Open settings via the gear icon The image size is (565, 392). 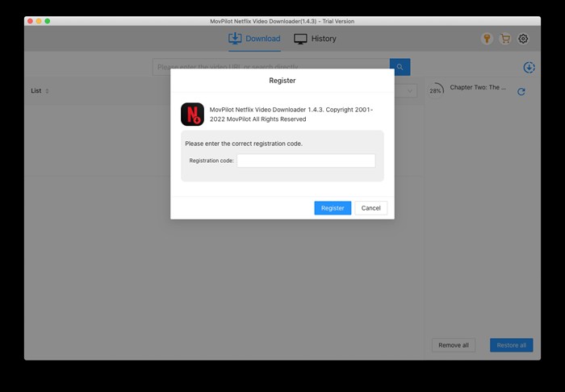tap(523, 39)
